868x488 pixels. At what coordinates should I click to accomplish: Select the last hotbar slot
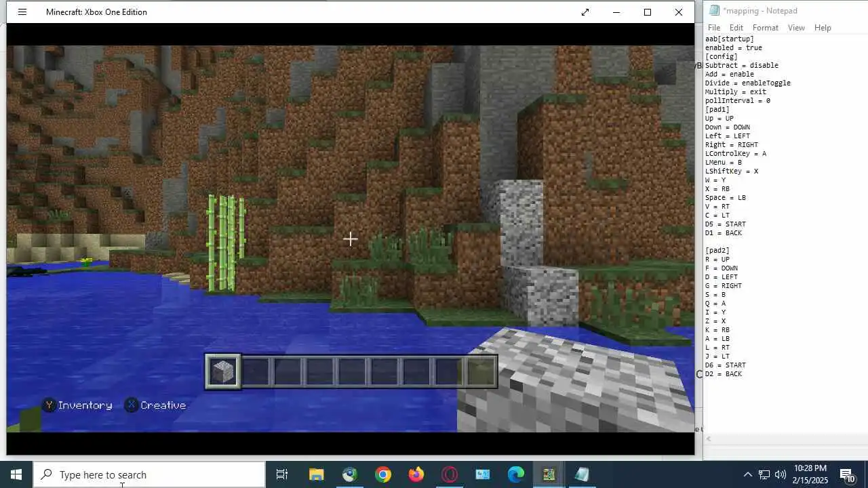(x=481, y=371)
